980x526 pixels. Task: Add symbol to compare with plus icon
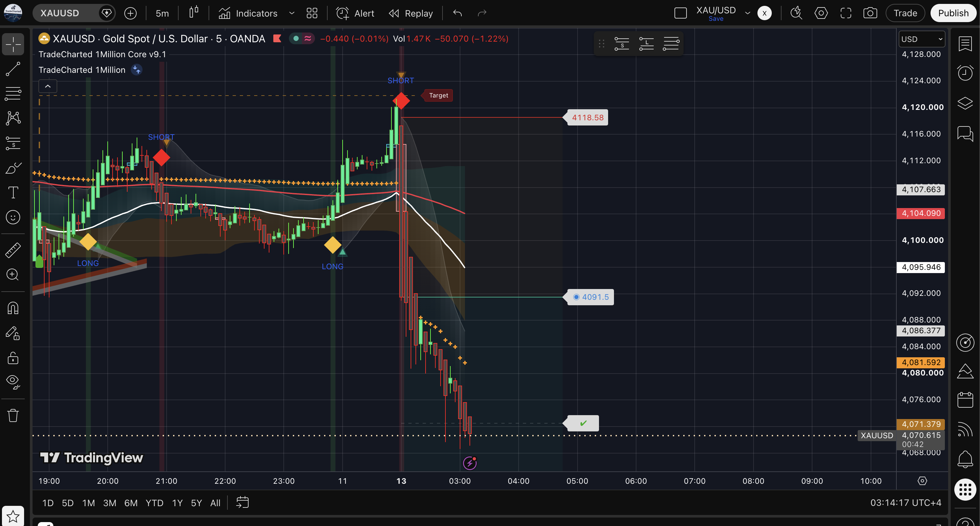130,13
